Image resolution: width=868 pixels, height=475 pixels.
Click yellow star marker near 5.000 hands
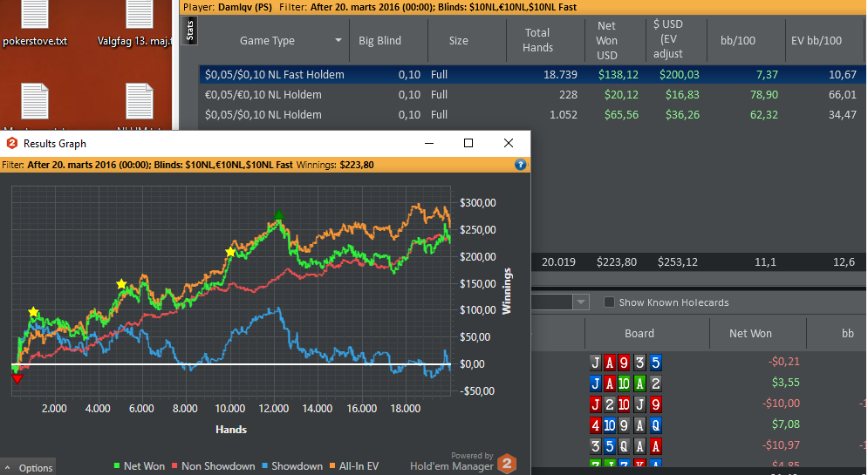tap(121, 284)
